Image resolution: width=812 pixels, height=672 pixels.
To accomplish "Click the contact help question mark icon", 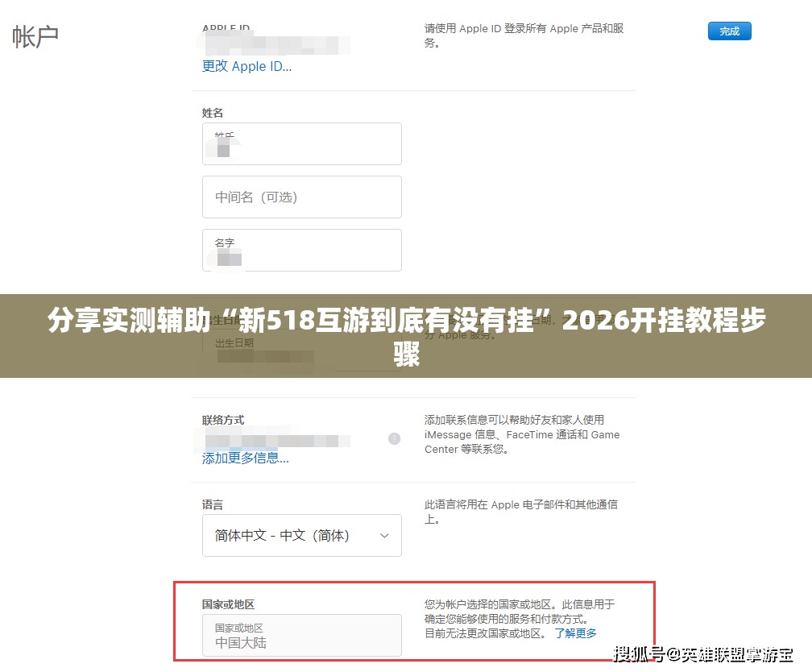I will coord(394,439).
